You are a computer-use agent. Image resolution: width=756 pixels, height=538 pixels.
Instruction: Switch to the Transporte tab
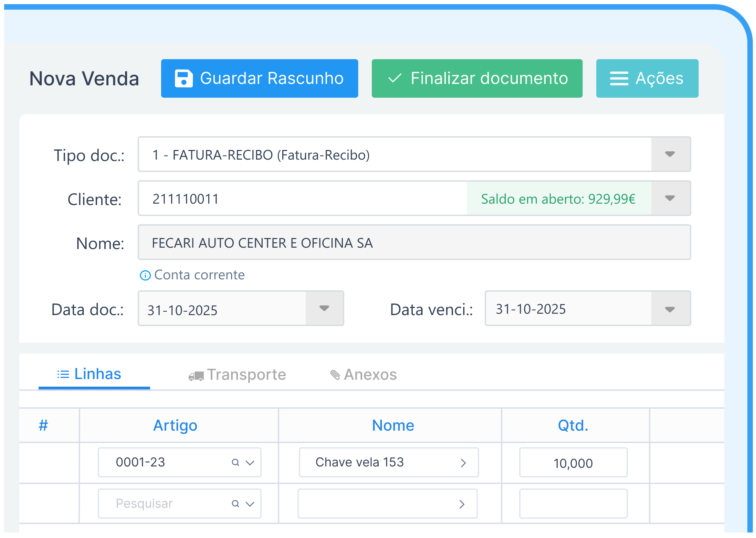click(238, 375)
